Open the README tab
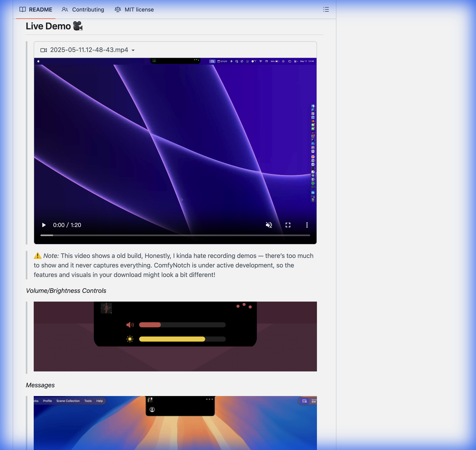This screenshot has height=450, width=476. tap(36, 10)
